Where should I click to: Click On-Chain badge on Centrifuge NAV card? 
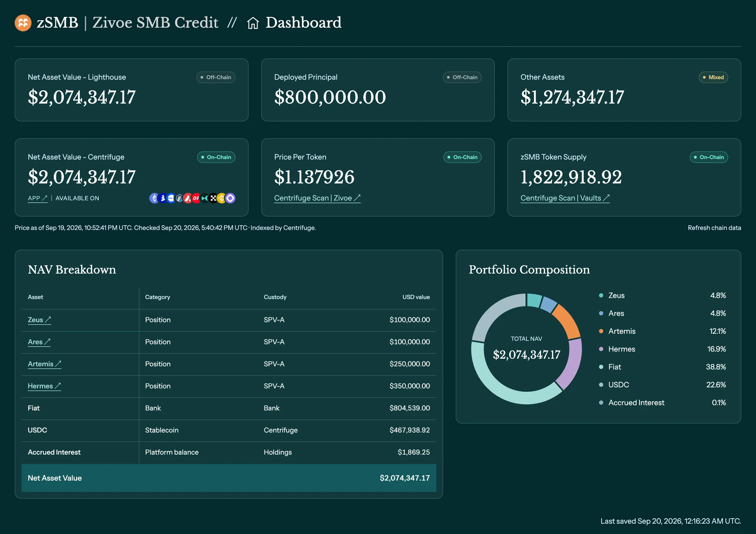[x=216, y=157]
